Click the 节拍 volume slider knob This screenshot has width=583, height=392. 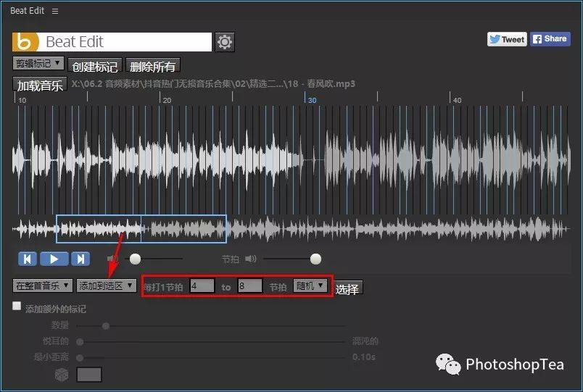click(315, 259)
